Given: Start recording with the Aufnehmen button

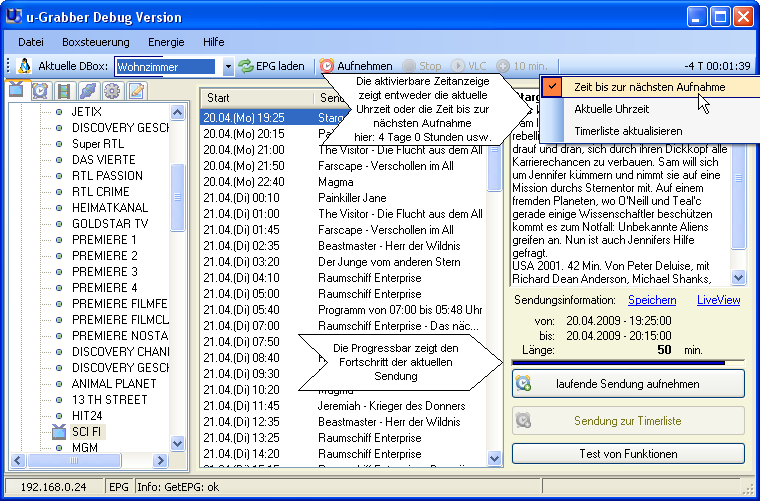Looking at the screenshot, I should [x=356, y=66].
